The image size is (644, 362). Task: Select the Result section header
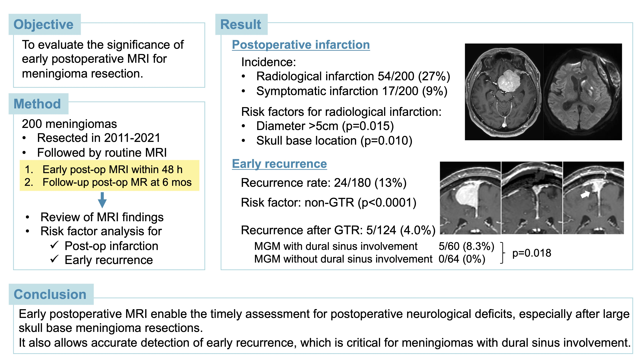pos(241,24)
